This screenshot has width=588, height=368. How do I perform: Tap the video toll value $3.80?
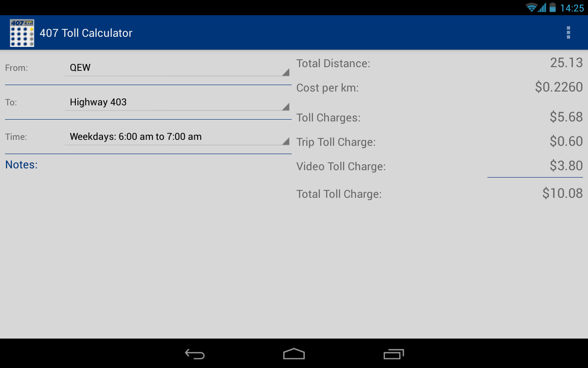coord(566,166)
